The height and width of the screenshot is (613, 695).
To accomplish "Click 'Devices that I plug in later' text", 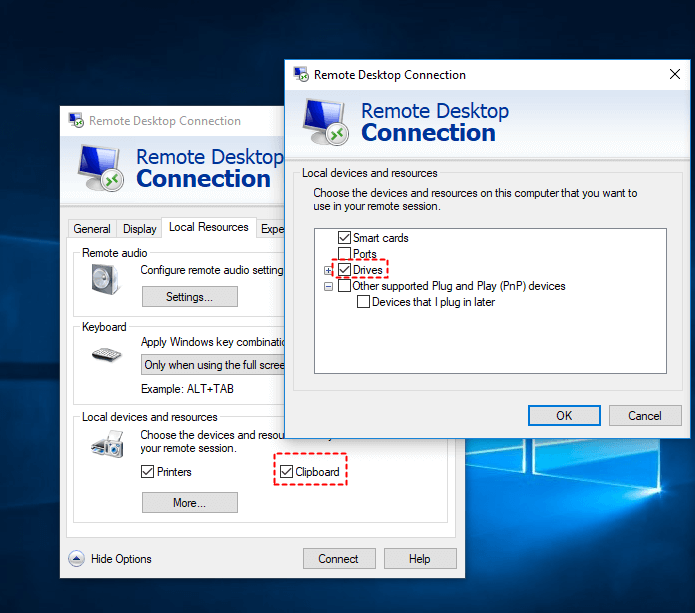I will click(x=433, y=302).
